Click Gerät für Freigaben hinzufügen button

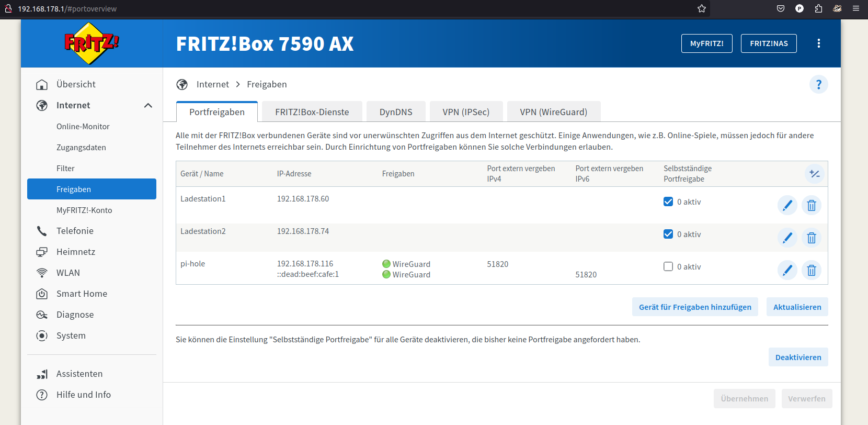(695, 307)
